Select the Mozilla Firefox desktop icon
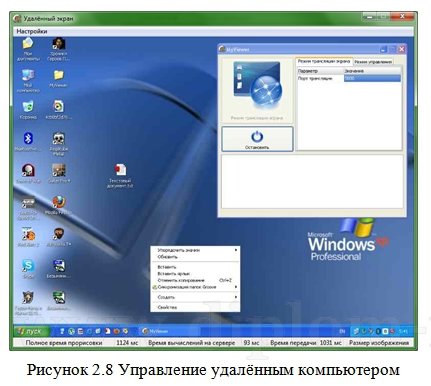Screen dimensions: 431x386 coord(59,205)
